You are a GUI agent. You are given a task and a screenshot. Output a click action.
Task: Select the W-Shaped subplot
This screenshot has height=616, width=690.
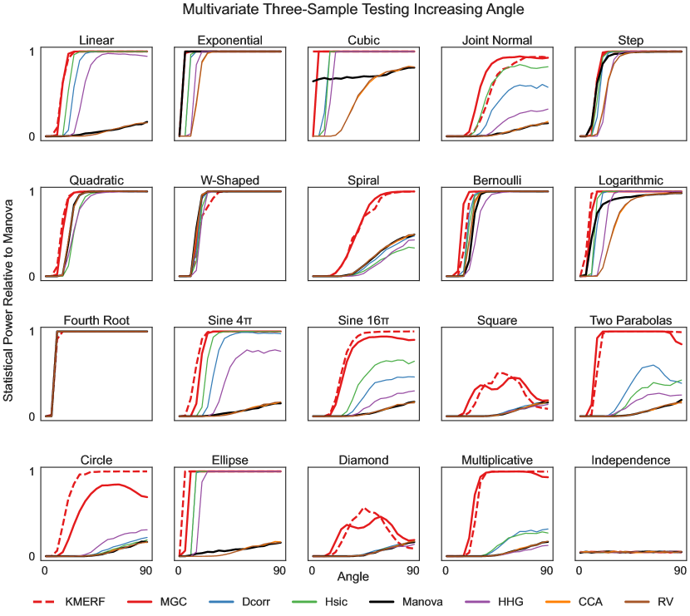[229, 233]
